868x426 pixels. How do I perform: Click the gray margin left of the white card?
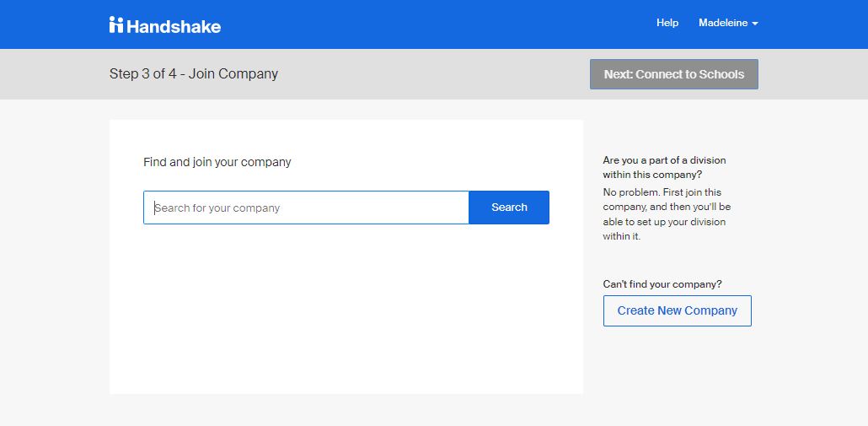(55, 253)
